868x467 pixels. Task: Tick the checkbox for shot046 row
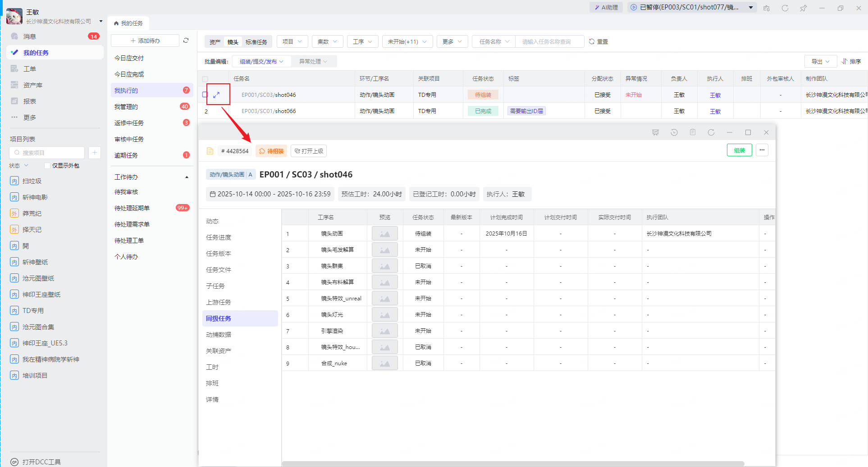[x=205, y=95]
